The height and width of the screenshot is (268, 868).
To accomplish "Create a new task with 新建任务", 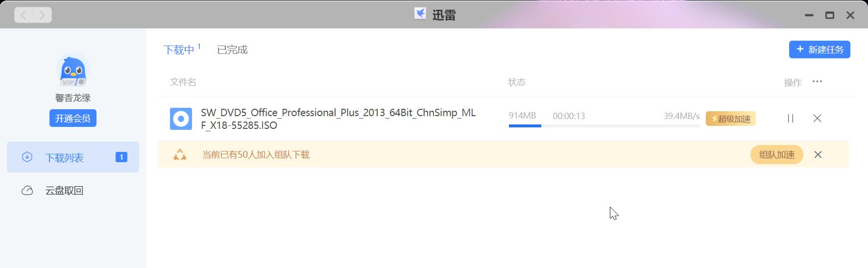I will coord(820,49).
